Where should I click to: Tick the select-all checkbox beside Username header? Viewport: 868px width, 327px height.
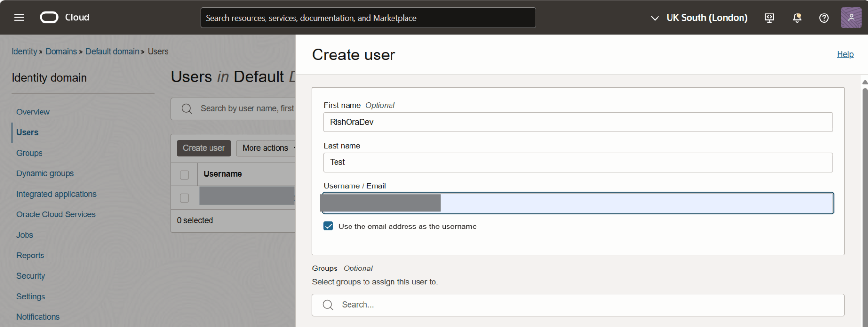click(184, 174)
